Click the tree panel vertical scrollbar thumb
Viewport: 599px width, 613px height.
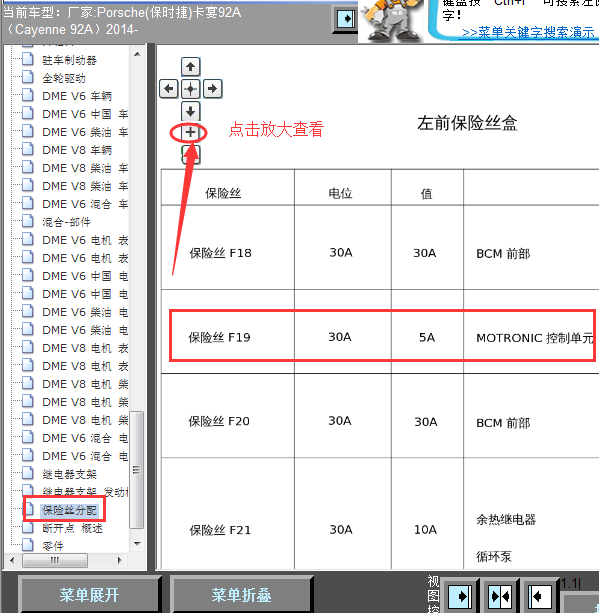click(136, 470)
